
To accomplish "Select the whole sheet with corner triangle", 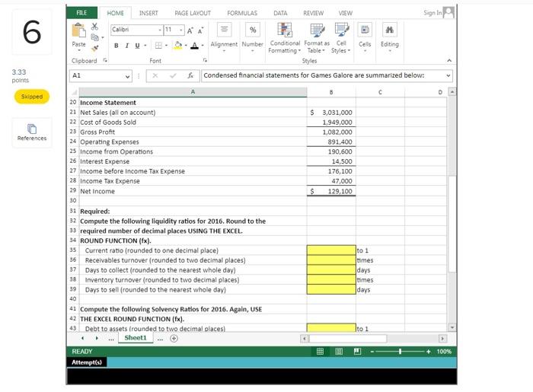I will (74, 92).
